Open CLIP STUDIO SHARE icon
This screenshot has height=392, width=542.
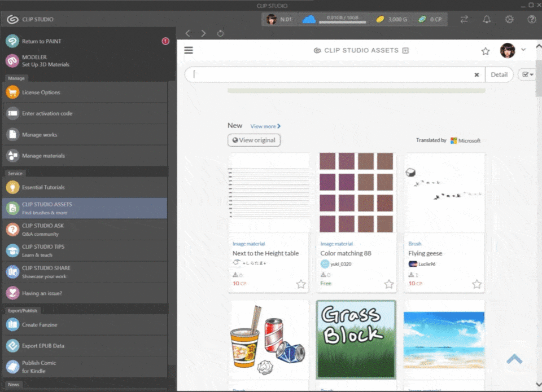click(x=12, y=272)
